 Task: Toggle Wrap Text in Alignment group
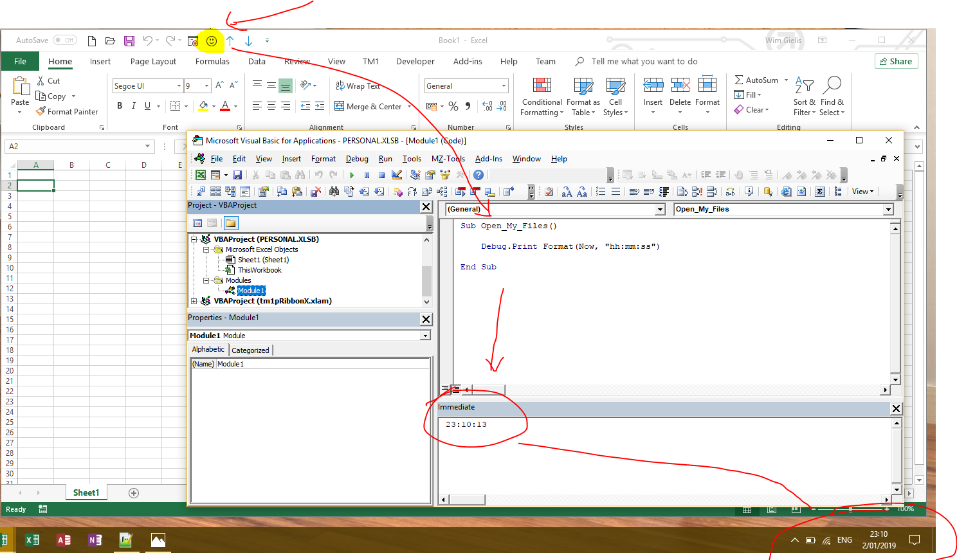(x=358, y=86)
